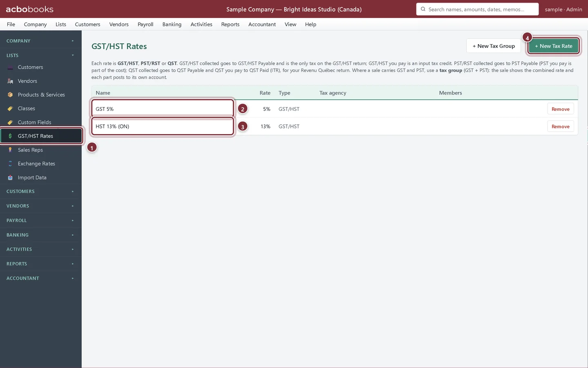
Task: Remove the GST 5% tax rate
Action: pyautogui.click(x=560, y=109)
